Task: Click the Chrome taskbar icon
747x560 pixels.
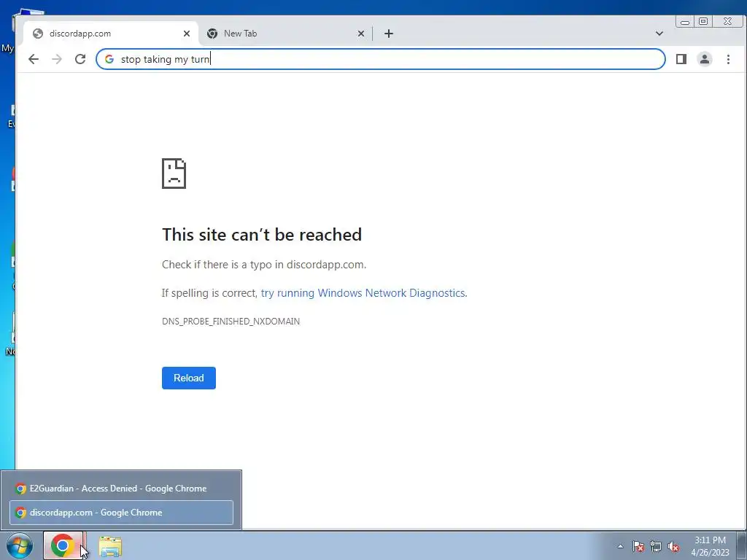Action: click(x=63, y=545)
